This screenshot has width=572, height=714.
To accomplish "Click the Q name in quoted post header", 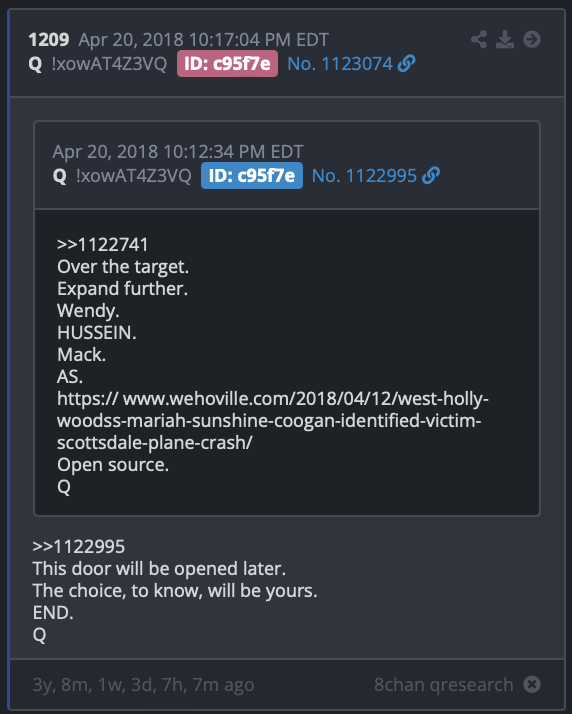I will click(x=60, y=176).
